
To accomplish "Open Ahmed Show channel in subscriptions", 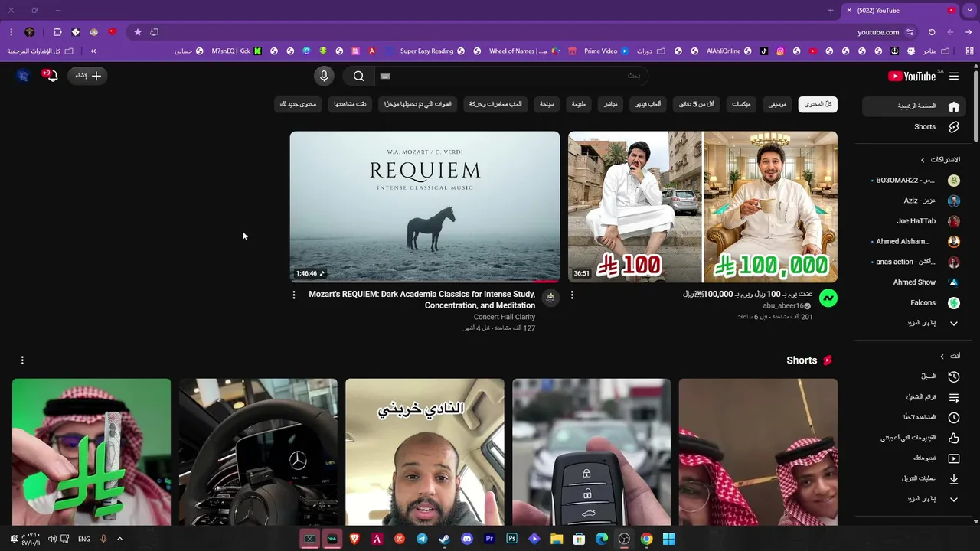I will point(913,282).
